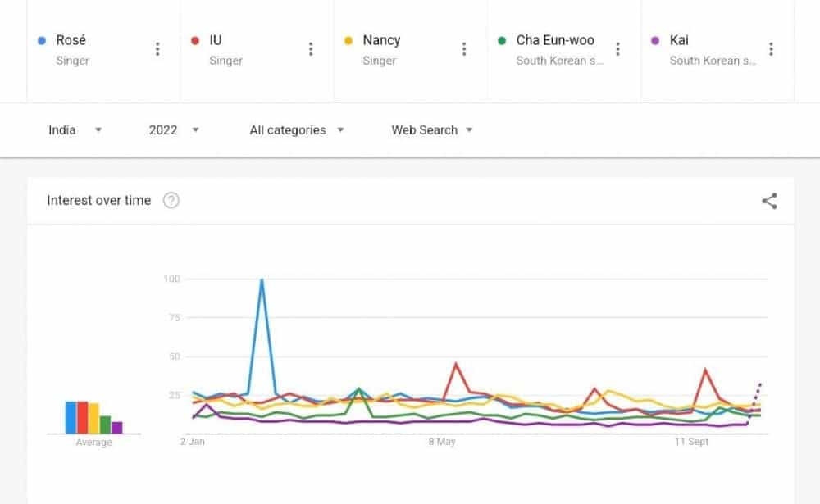Viewport: 820px width, 504px height.
Task: Click the blue average bar for Rosé
Action: (71, 417)
